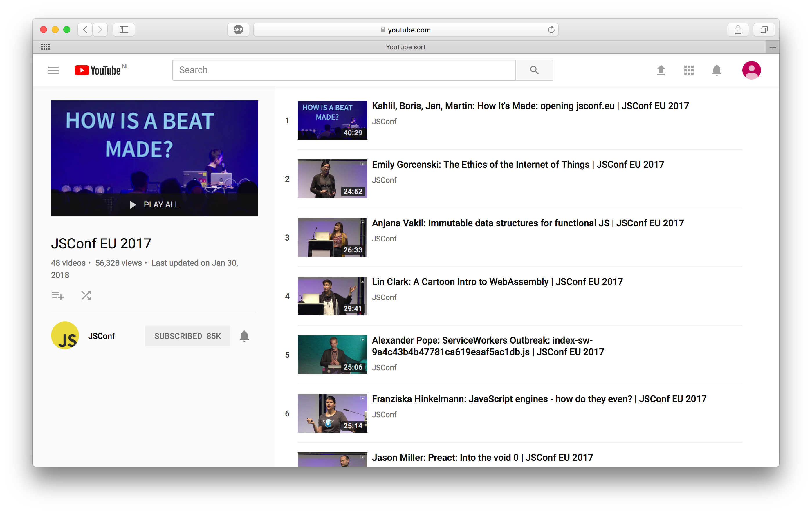812x513 pixels.
Task: Click the youtube.com address bar
Action: (x=406, y=30)
